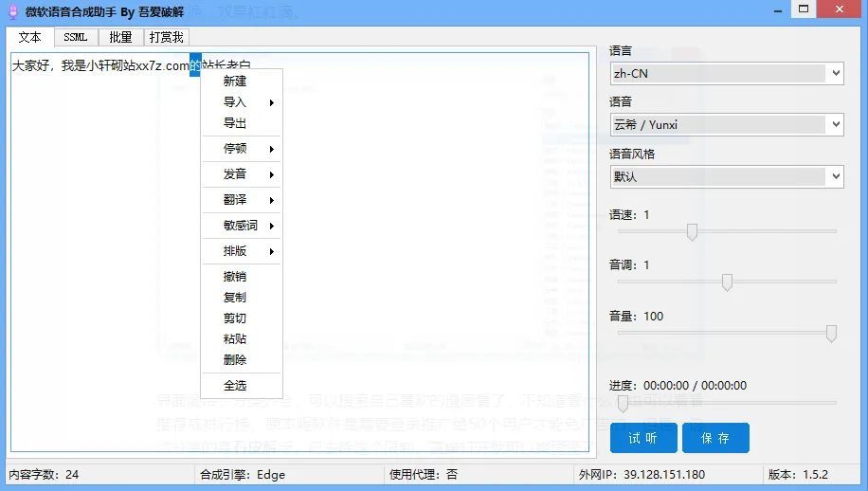Click the microphone app icon in title bar
Screen dimensions: 868x491
pyautogui.click(x=12, y=11)
